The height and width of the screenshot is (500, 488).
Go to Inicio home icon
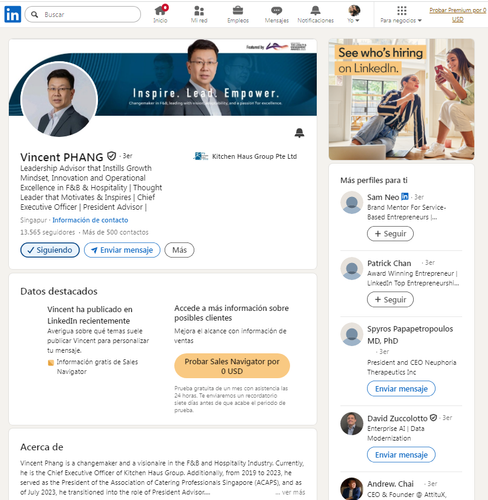(160, 14)
